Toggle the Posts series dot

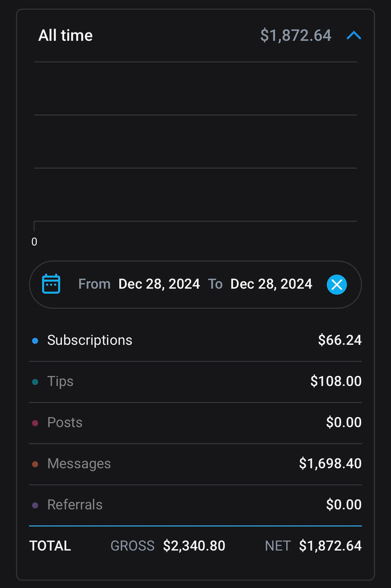[x=35, y=423]
